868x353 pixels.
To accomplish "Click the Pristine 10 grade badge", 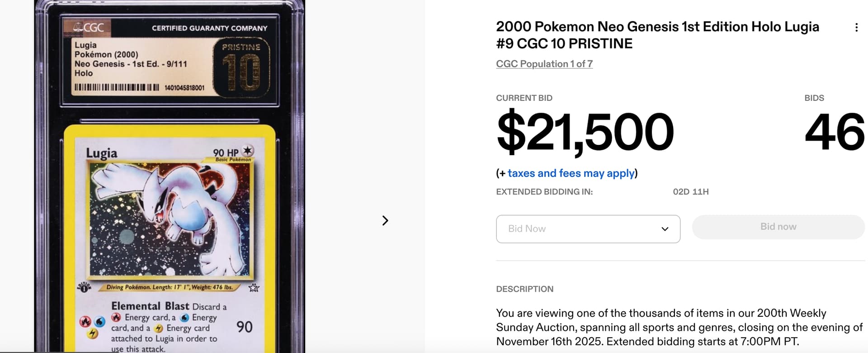I will click(241, 68).
